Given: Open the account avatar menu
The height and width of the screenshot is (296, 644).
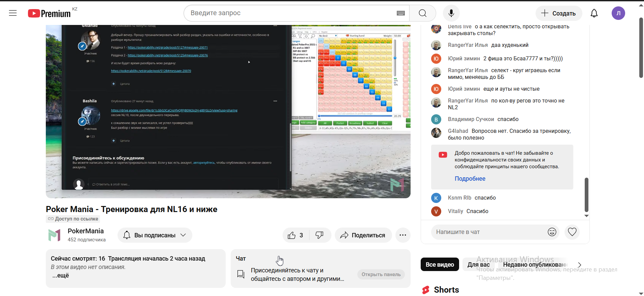Looking at the screenshot, I should 618,13.
